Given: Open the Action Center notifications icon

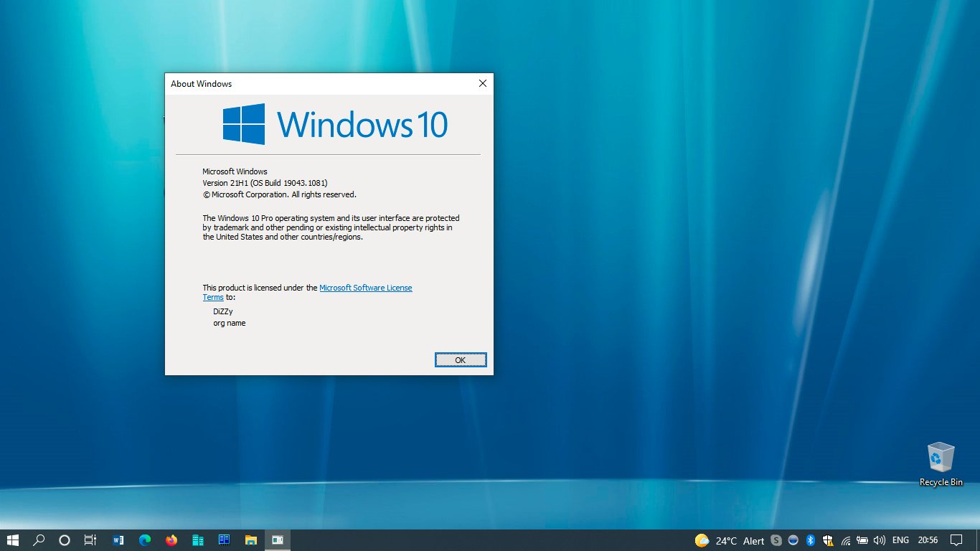Looking at the screenshot, I should 956,540.
